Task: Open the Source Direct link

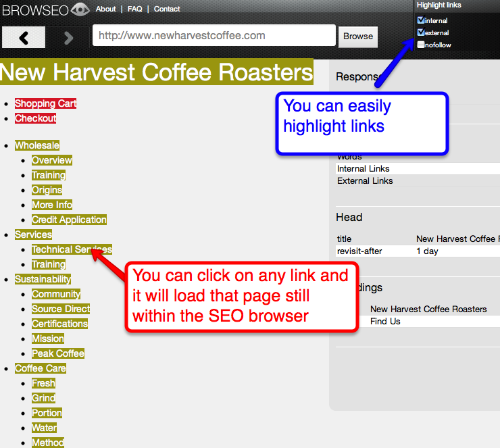Action: click(x=61, y=309)
